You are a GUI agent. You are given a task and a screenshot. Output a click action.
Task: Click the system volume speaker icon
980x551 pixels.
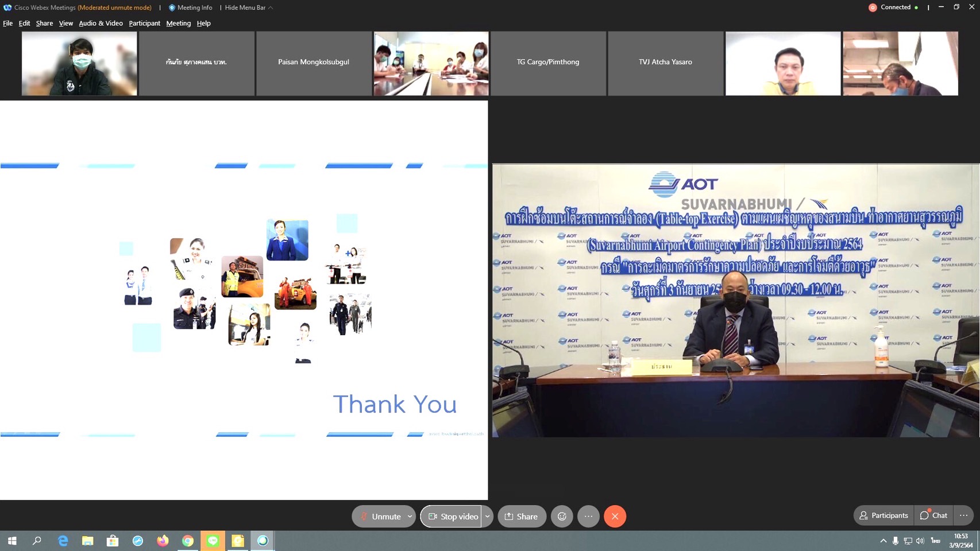920,541
